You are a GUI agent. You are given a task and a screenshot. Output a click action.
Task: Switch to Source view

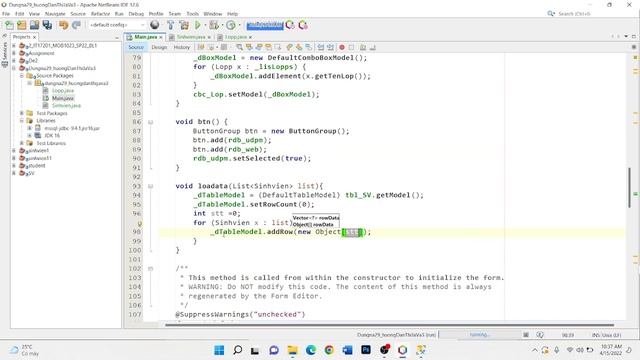(136, 47)
